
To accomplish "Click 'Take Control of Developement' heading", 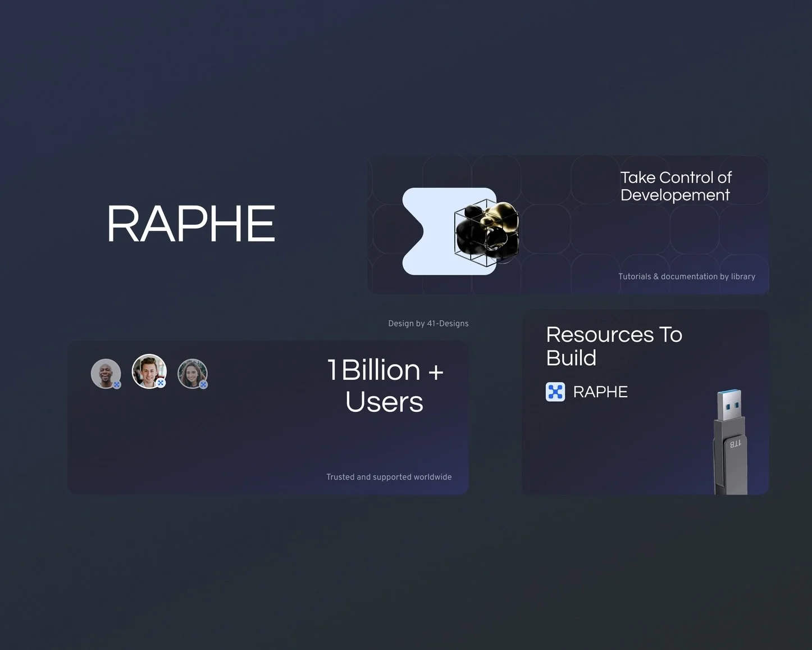I will (676, 186).
